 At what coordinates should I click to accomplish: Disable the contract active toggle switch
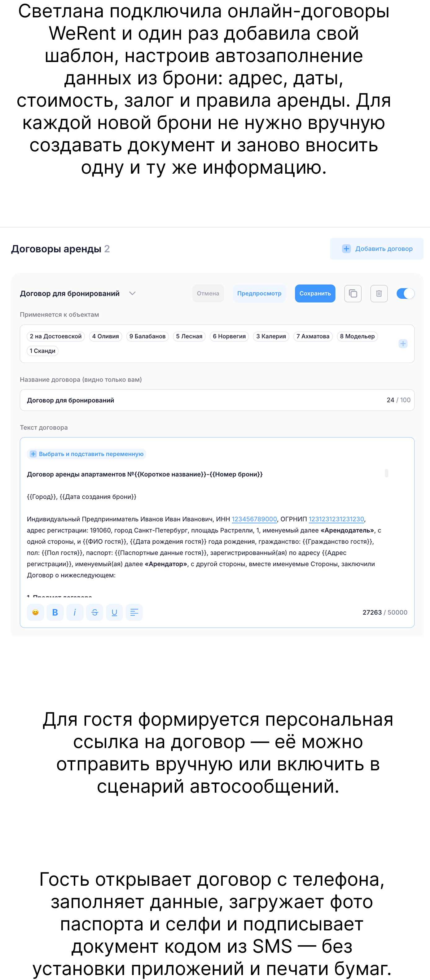point(405,293)
